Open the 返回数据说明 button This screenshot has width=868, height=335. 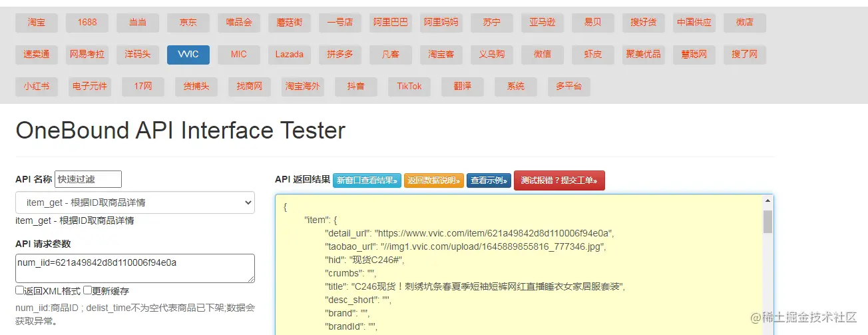point(434,180)
